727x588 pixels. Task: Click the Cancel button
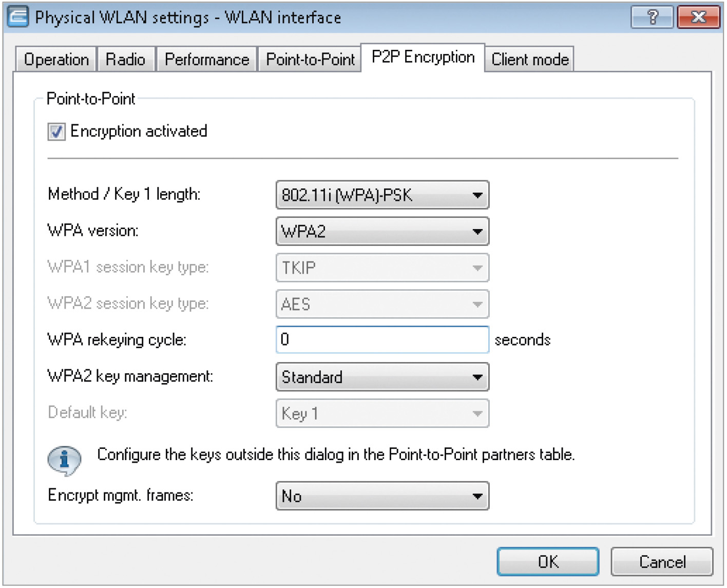tap(662, 562)
